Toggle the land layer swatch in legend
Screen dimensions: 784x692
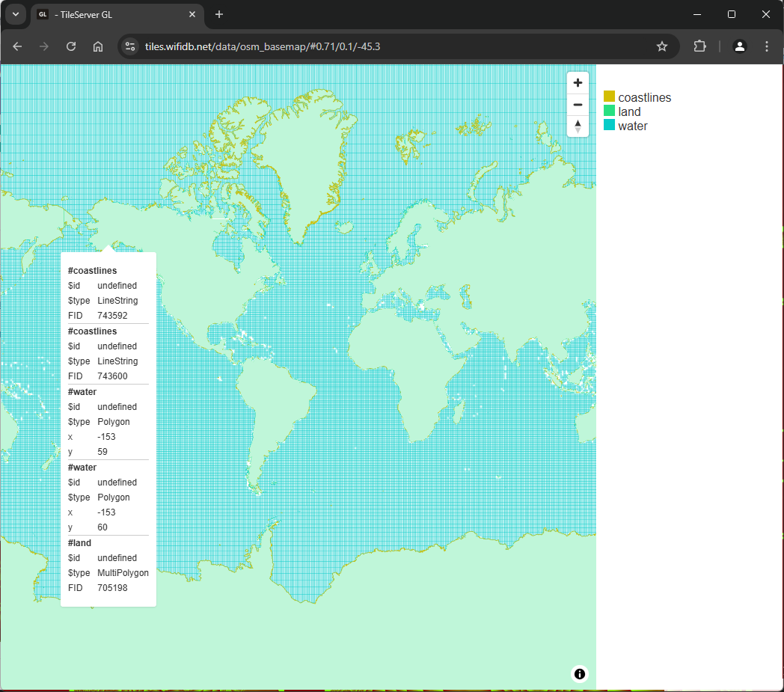608,111
